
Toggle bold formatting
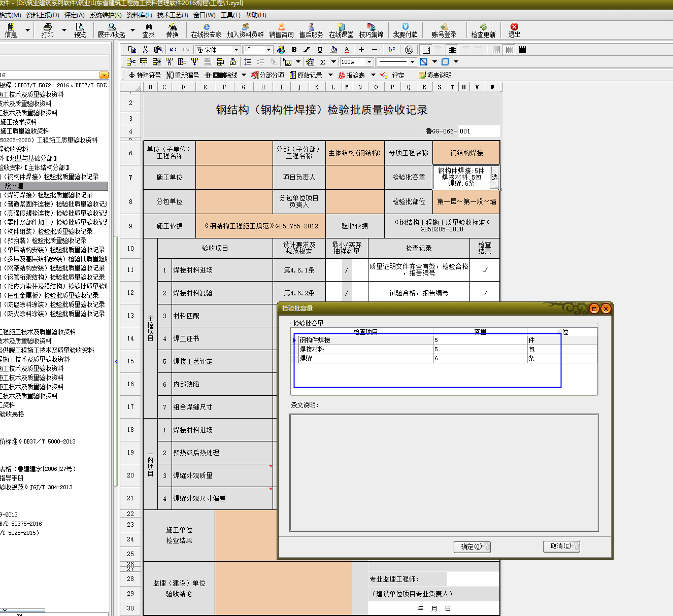pyautogui.click(x=294, y=49)
